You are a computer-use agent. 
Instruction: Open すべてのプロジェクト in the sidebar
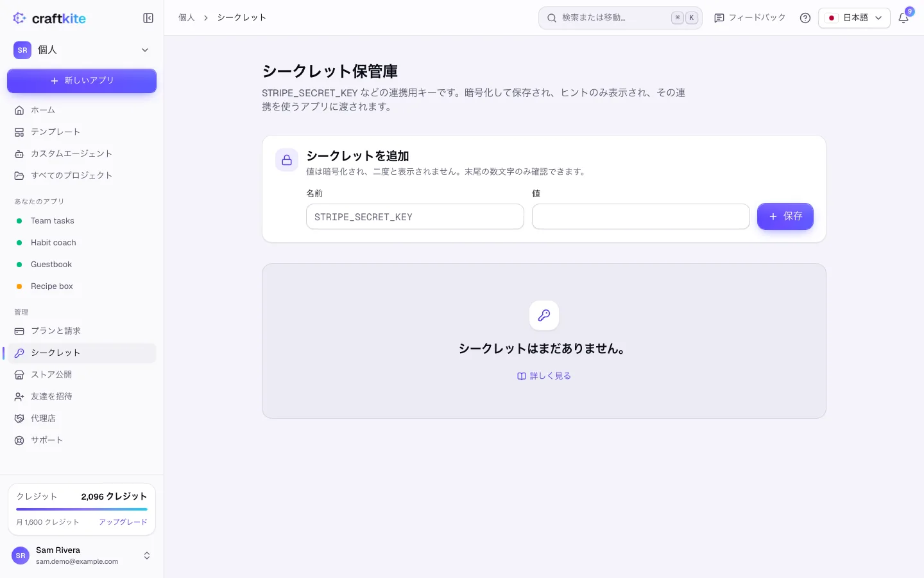click(81, 175)
